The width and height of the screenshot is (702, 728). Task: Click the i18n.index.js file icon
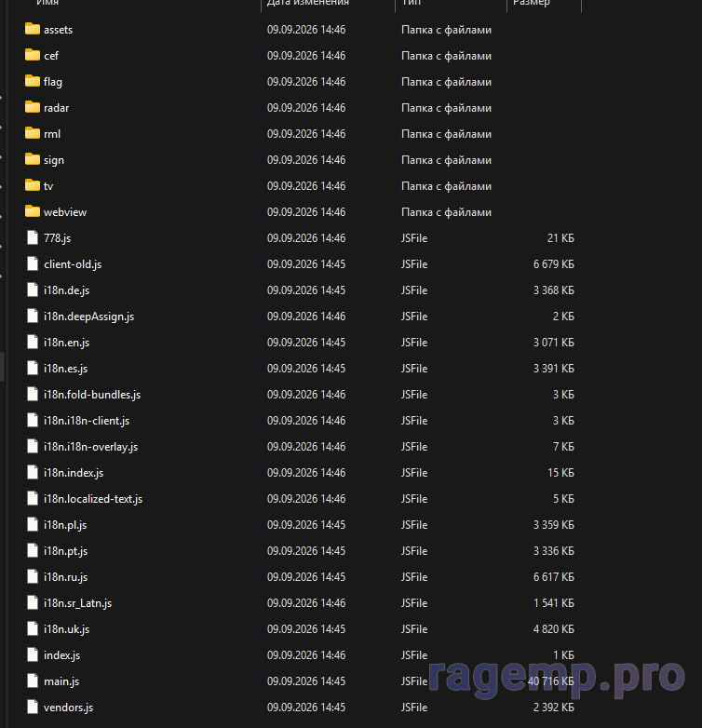tap(33, 472)
